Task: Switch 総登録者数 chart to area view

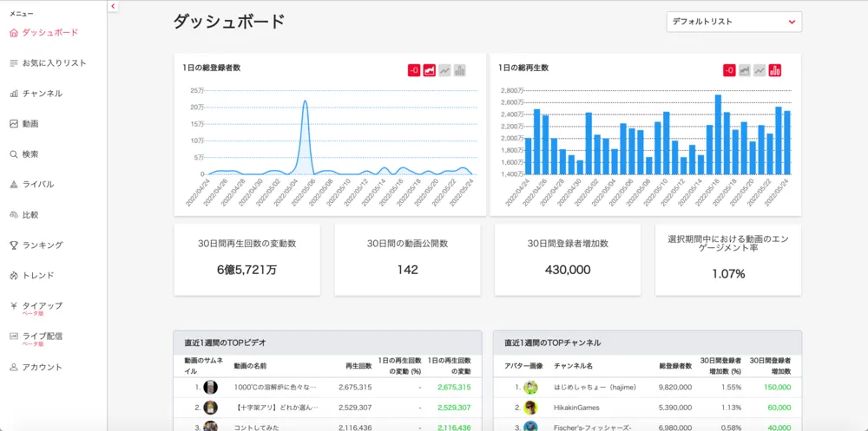Action: (430, 70)
